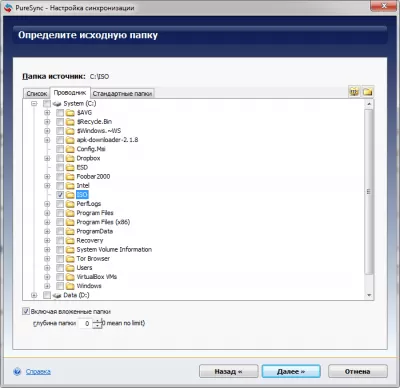Image resolution: width=400 pixels, height=388 pixels.
Task: Switch to the Проводник tab
Action: pos(70,93)
